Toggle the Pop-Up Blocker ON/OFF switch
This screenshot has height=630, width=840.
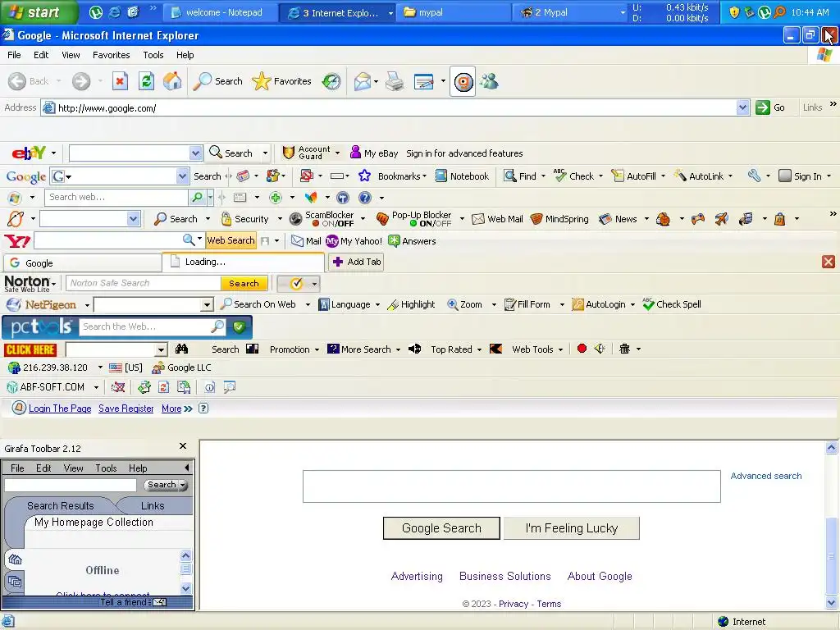click(430, 223)
